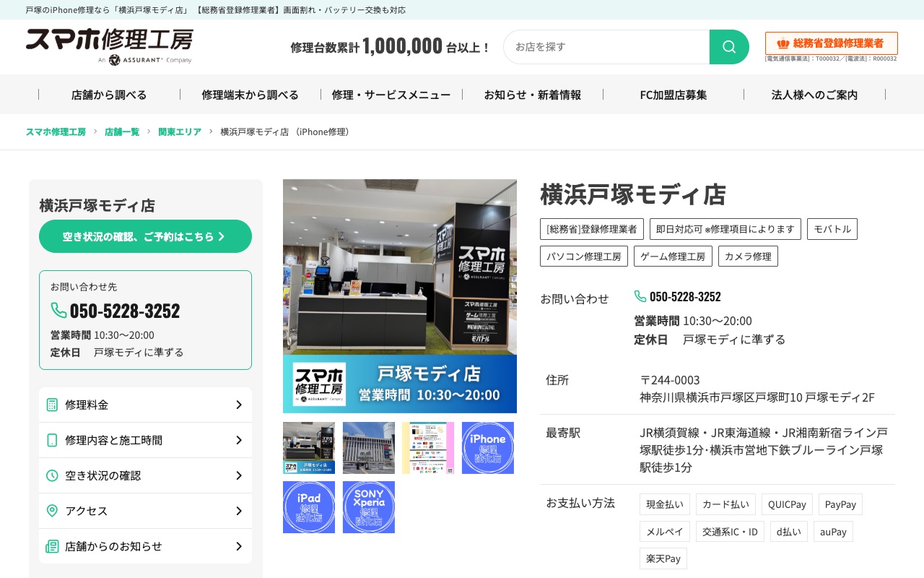
Task: Click the QUICPay payment label
Action: (x=787, y=504)
